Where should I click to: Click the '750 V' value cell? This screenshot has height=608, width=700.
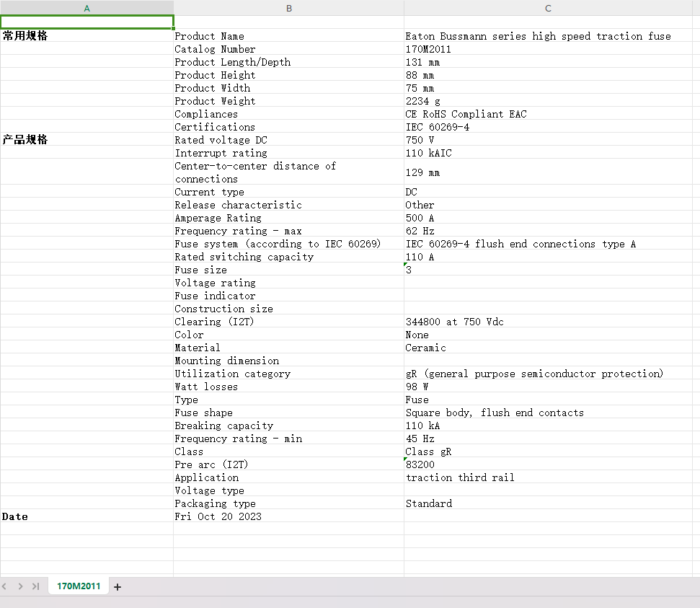(548, 139)
